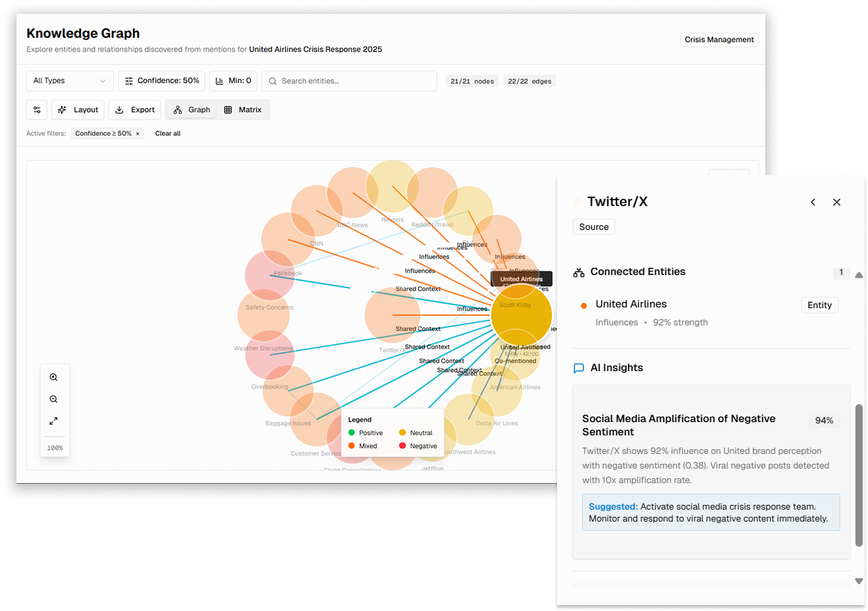Click the AI Insights speech bubble icon
The height and width of the screenshot is (611, 868).
pos(578,368)
